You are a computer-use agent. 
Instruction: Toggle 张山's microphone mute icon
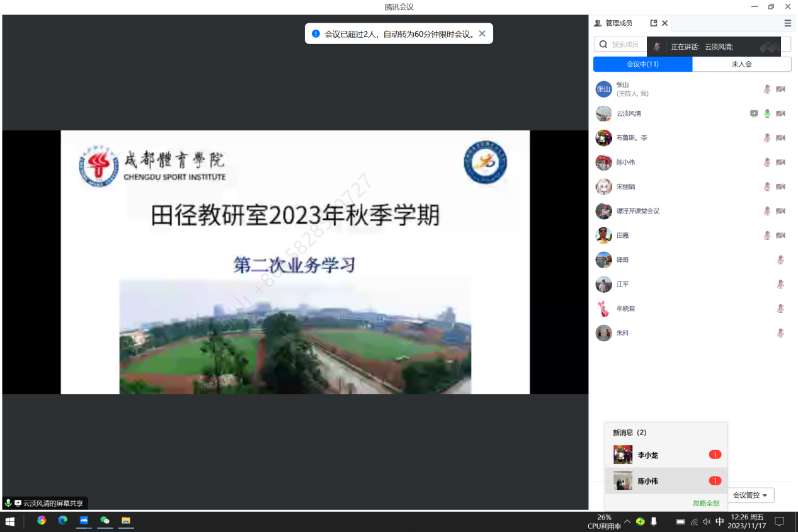coord(767,89)
